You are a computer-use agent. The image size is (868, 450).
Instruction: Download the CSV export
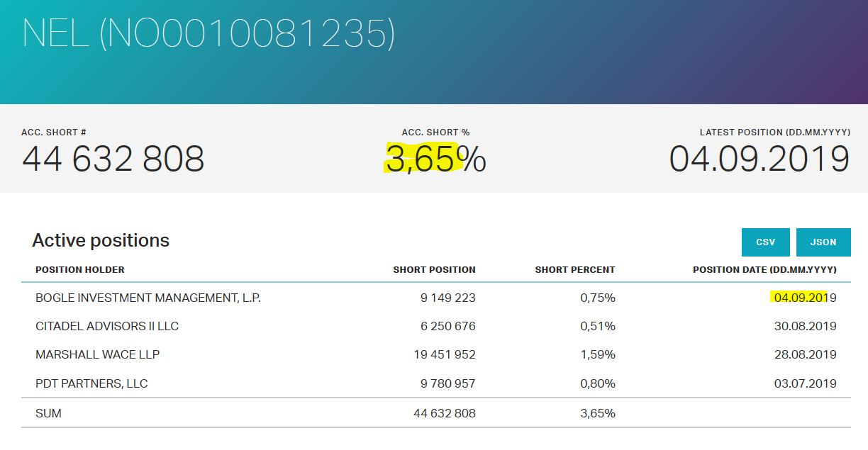tap(765, 242)
